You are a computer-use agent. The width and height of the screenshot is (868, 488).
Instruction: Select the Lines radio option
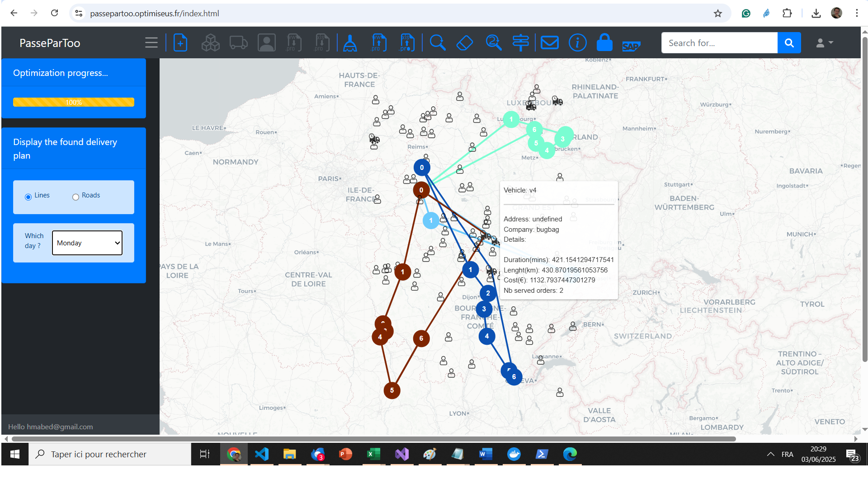[x=28, y=197]
